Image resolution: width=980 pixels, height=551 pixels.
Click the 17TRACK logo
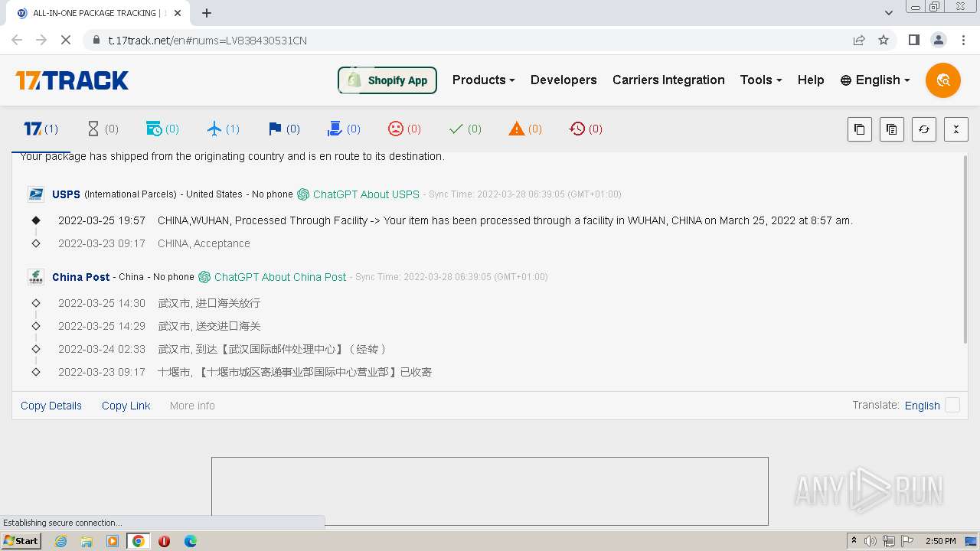point(72,80)
